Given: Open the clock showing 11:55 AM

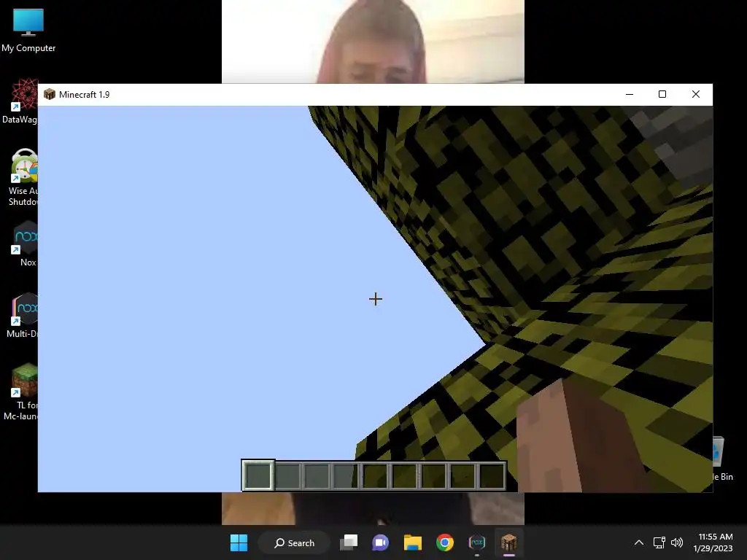Looking at the screenshot, I should click(x=713, y=542).
